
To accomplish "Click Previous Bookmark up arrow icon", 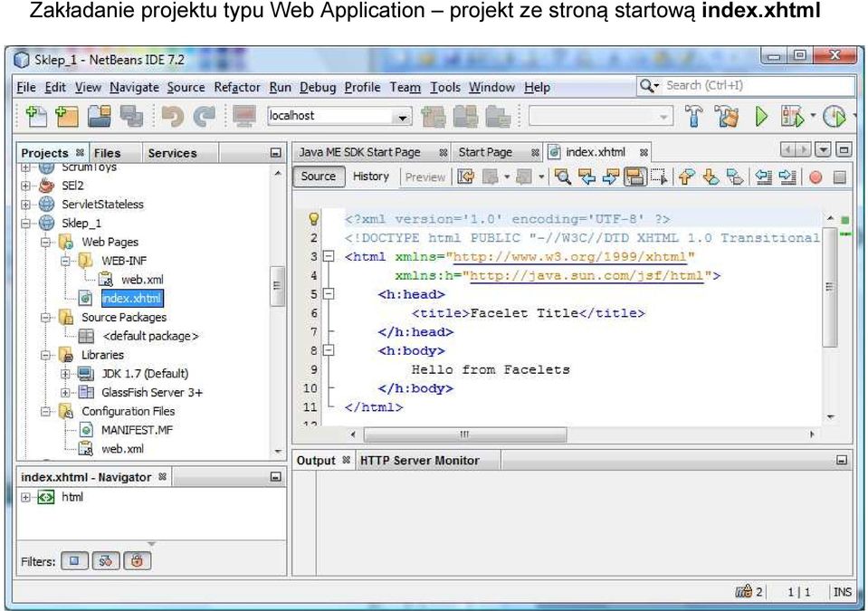I will coord(686,177).
